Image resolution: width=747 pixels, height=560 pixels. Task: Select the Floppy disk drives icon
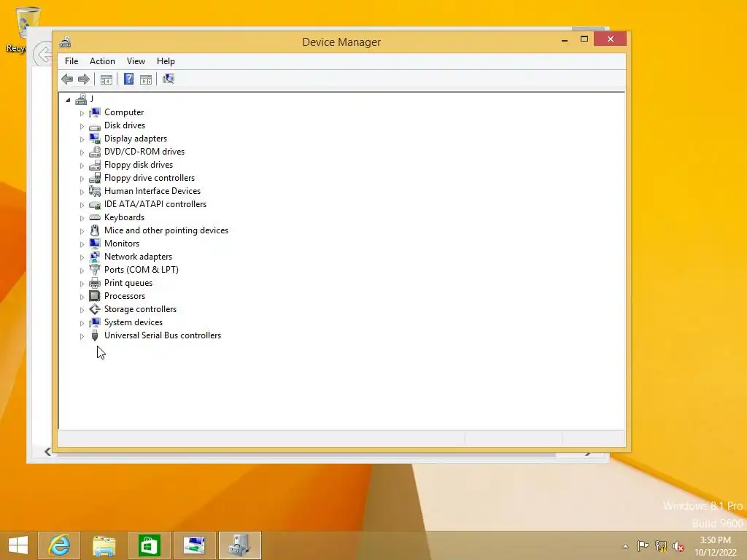pos(95,165)
